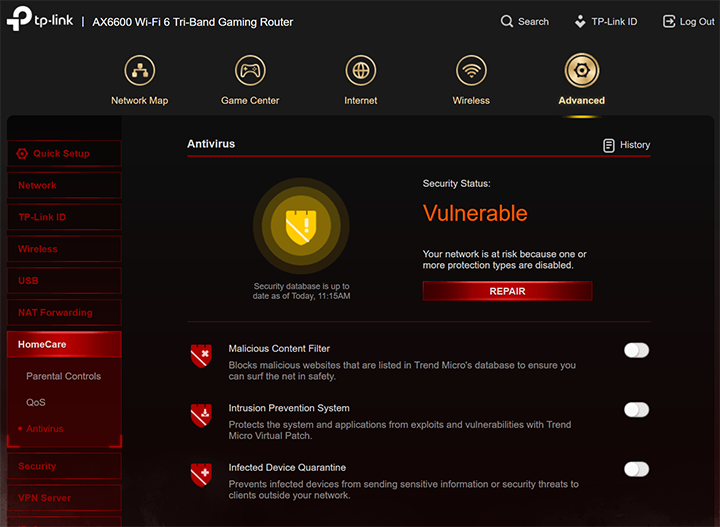Screen dimensions: 720x527
Task: Open Parental Controls submenu item
Action: 63,377
